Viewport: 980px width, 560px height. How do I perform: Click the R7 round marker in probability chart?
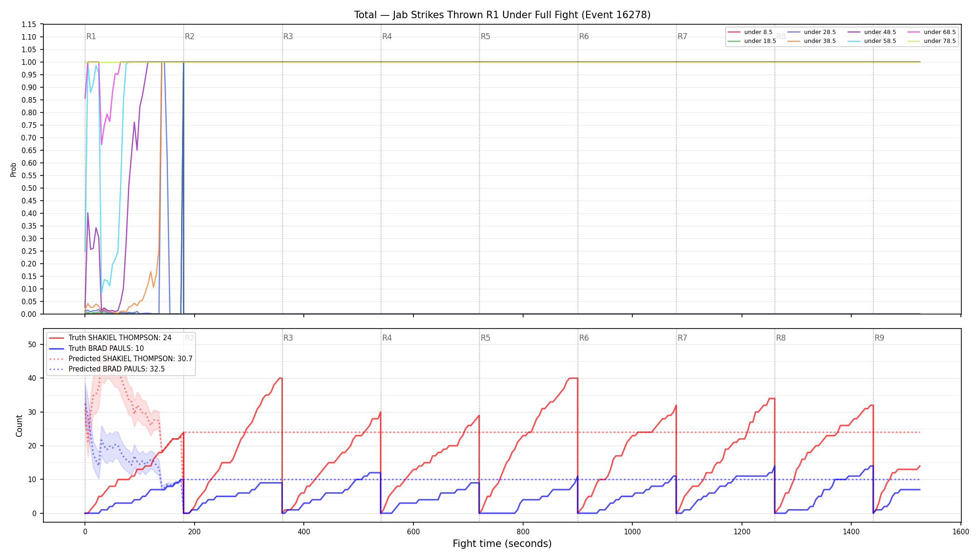(682, 36)
